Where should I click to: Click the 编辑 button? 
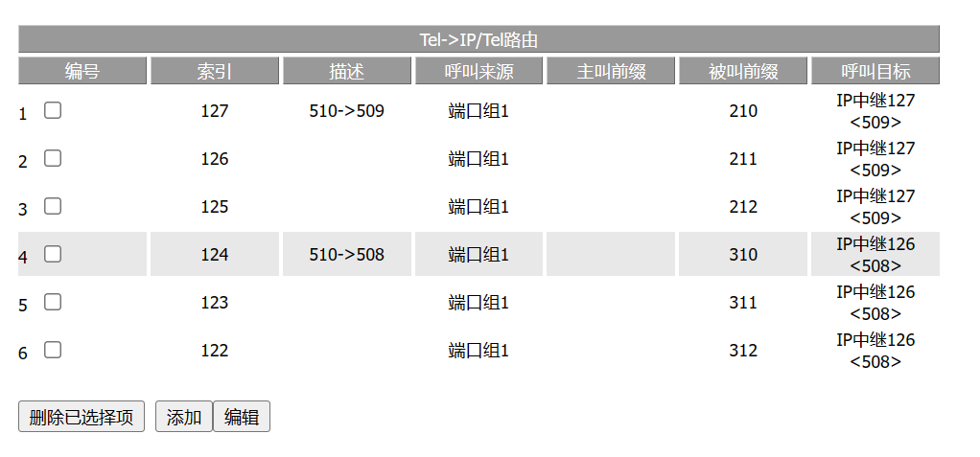tap(242, 417)
